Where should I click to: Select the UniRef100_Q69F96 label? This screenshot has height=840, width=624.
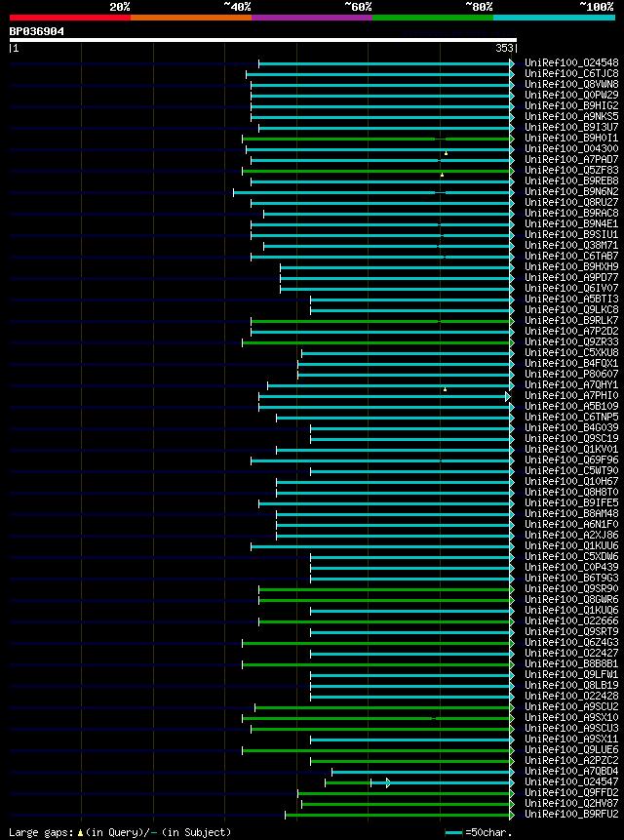coord(571,460)
